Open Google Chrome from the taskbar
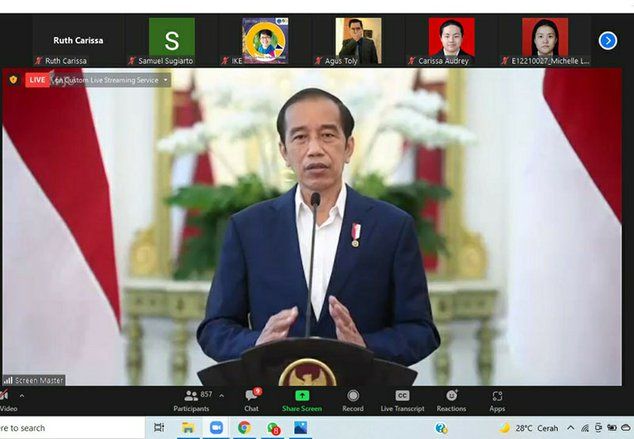634x439 pixels. click(x=244, y=428)
